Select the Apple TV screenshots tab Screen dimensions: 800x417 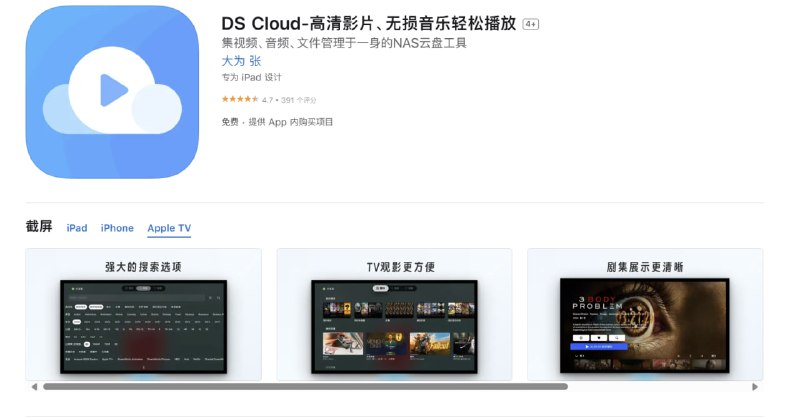169,228
